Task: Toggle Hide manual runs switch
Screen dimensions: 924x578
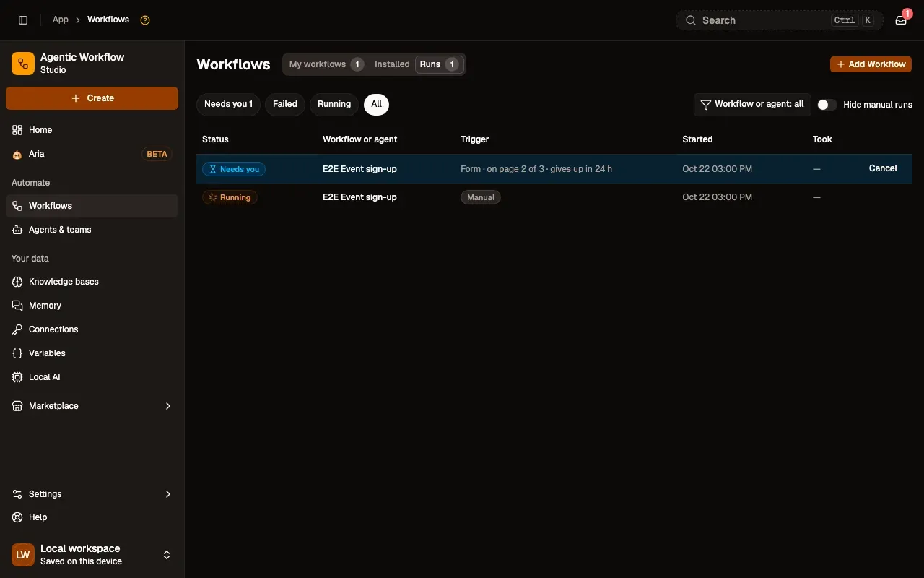Action: 827,105
